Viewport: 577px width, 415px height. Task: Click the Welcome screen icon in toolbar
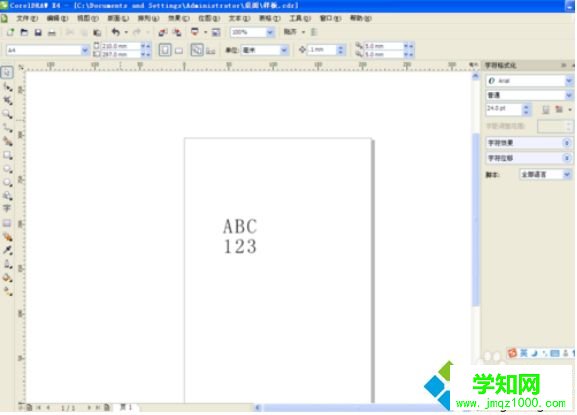[x=216, y=32]
